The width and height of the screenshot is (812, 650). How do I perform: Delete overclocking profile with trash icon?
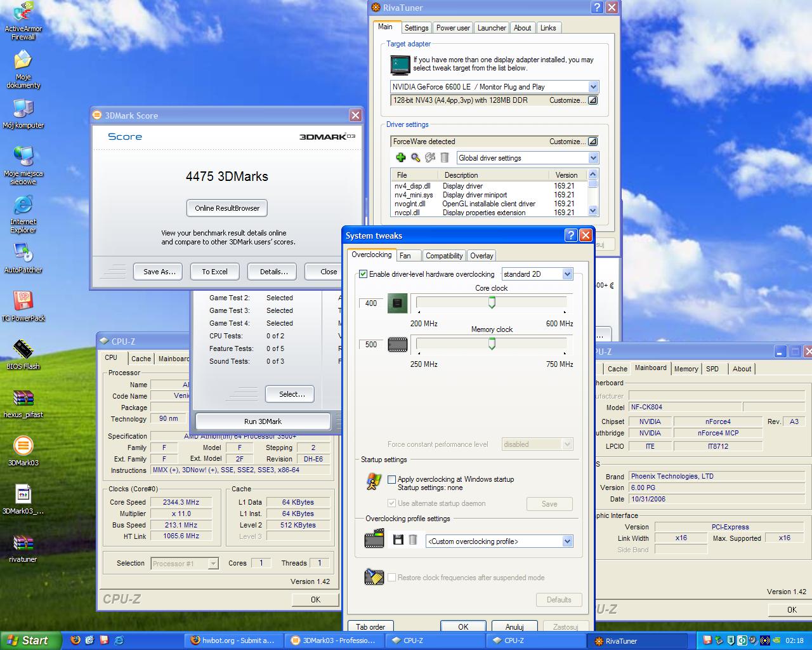[x=413, y=540]
